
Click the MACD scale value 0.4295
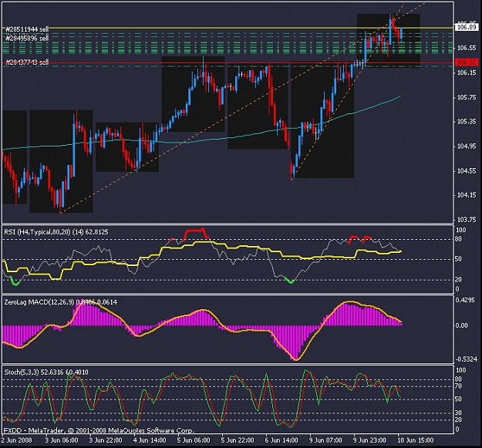[465, 300]
